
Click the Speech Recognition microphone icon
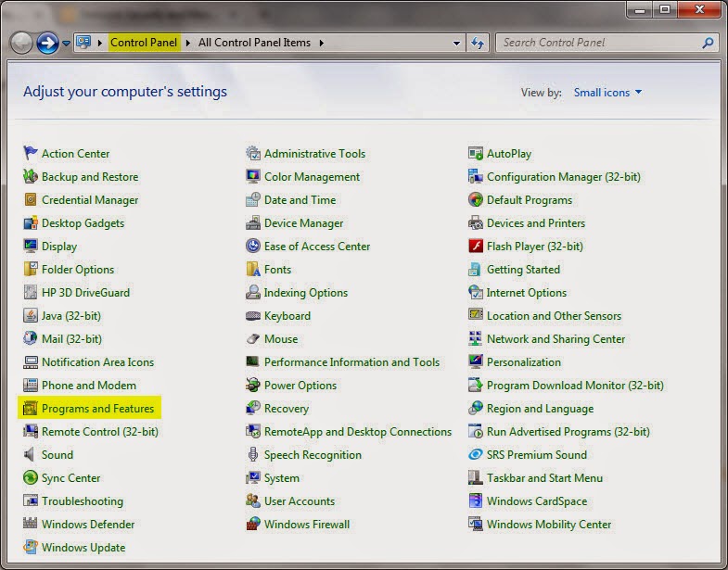tap(253, 454)
